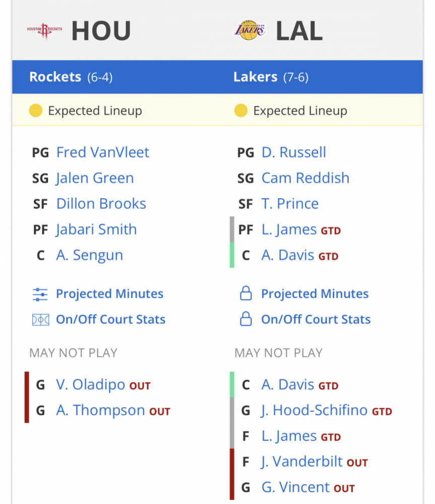The width and height of the screenshot is (435, 504).
Task: Click the Lakers projected minutes lock icon
Action: coord(246,293)
